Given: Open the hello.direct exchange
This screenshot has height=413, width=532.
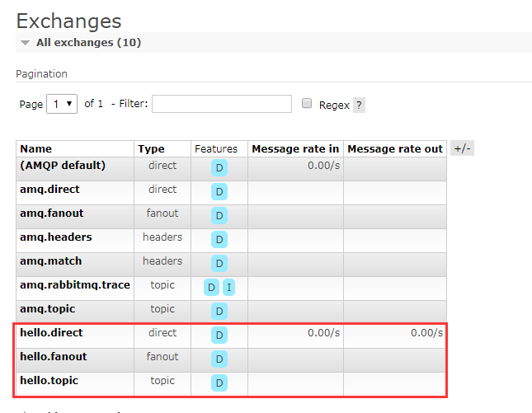Looking at the screenshot, I should [51, 333].
